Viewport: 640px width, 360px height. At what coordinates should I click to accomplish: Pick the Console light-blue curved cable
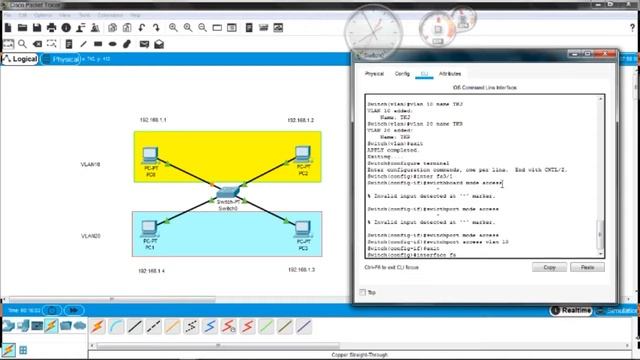pyautogui.click(x=117, y=327)
